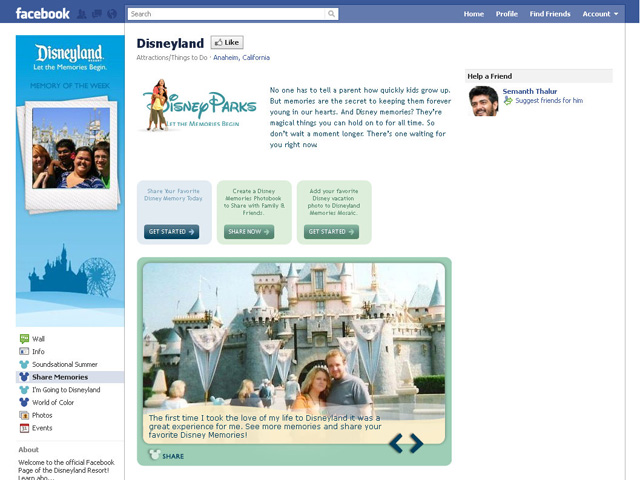Click the search magnifier button
The width and height of the screenshot is (640, 480).
(331, 14)
